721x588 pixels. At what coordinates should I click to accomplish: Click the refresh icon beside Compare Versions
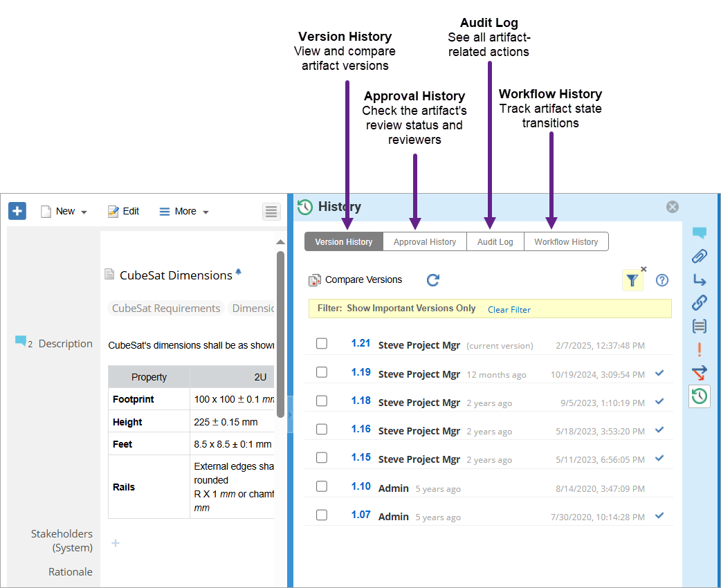pos(433,280)
